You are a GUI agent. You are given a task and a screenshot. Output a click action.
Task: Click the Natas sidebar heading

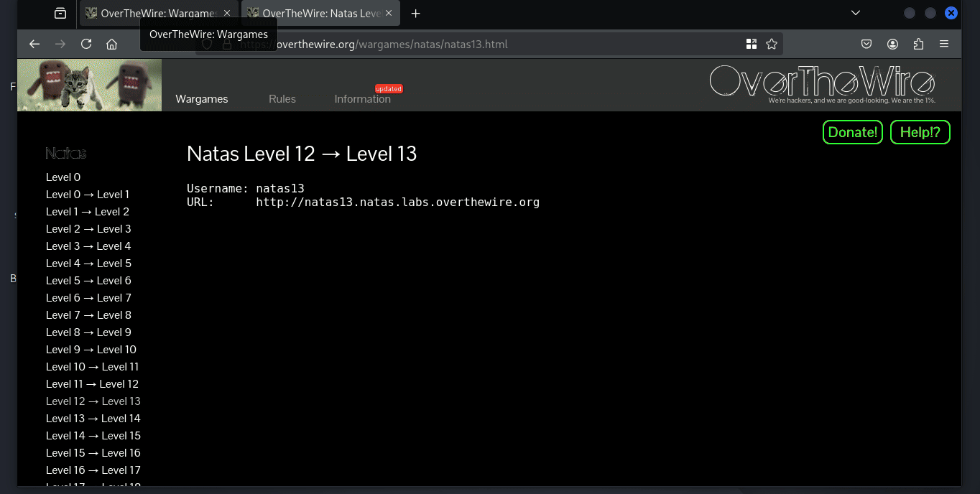(66, 153)
